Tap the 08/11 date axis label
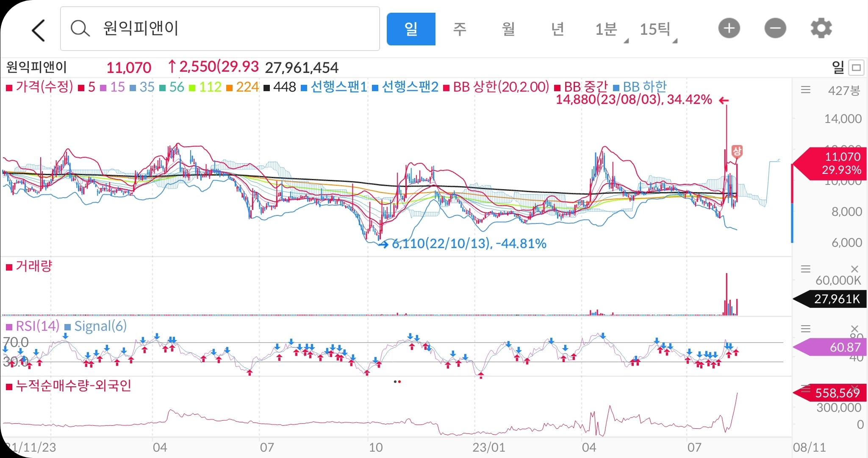Image resolution: width=868 pixels, height=458 pixels. click(809, 447)
